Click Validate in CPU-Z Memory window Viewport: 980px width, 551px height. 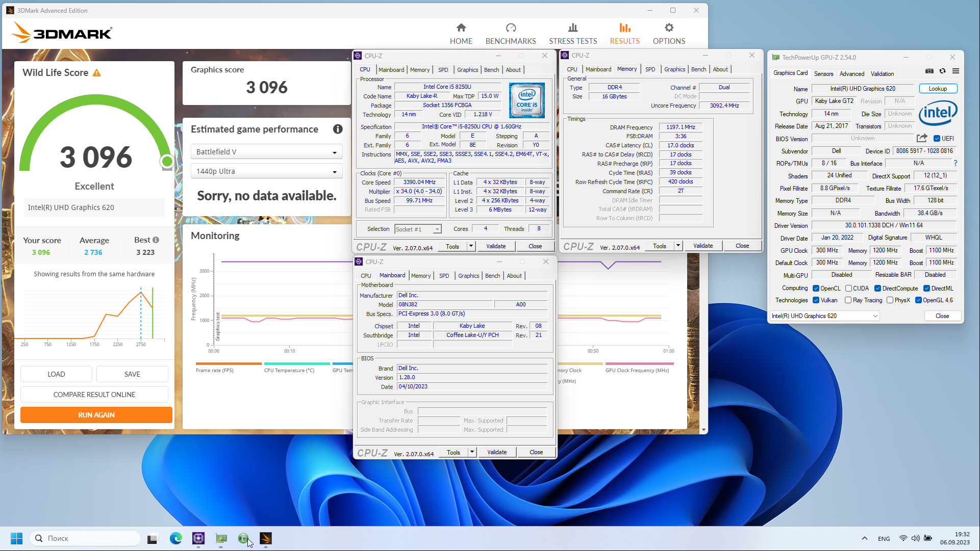pos(702,246)
